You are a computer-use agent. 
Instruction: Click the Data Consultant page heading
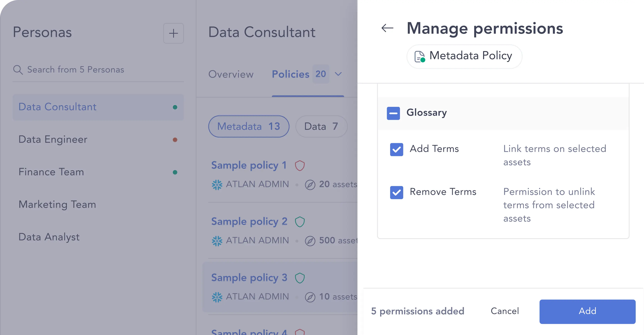point(262,32)
